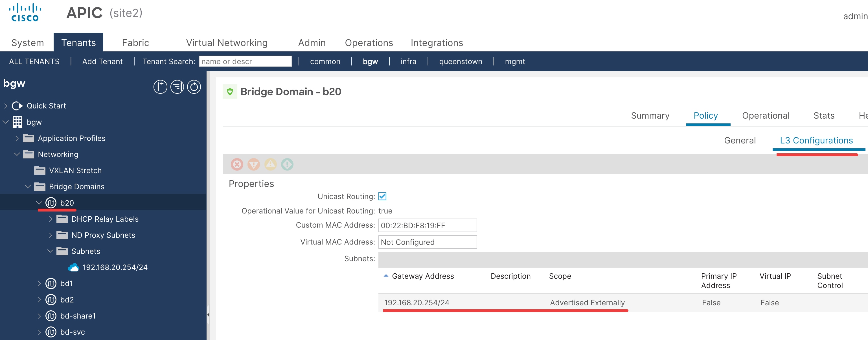Click the red critical faults icon
Screen dimensions: 868x340
tap(237, 164)
